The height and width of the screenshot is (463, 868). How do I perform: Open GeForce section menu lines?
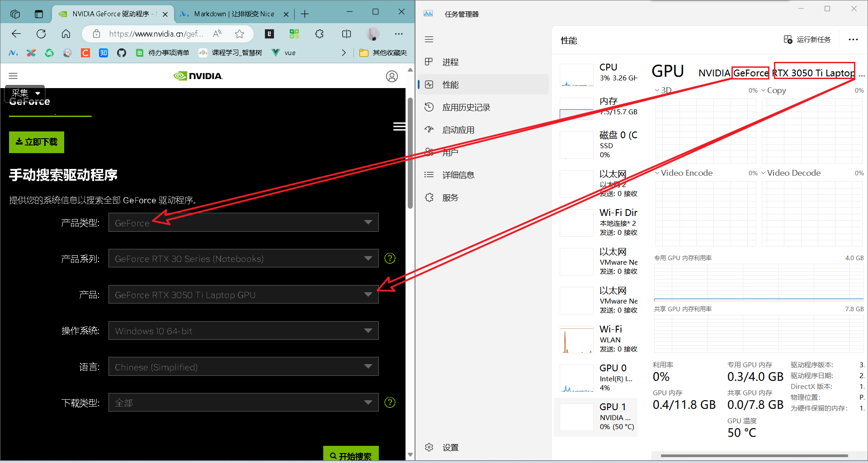click(399, 126)
